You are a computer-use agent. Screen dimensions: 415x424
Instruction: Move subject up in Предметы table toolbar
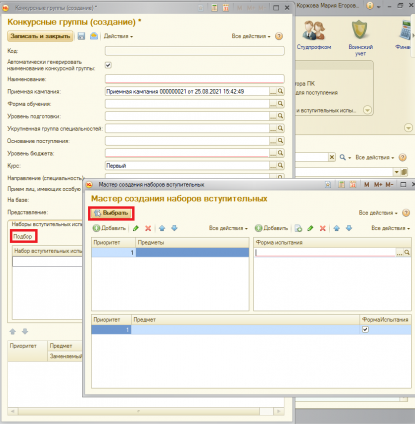tap(162, 228)
